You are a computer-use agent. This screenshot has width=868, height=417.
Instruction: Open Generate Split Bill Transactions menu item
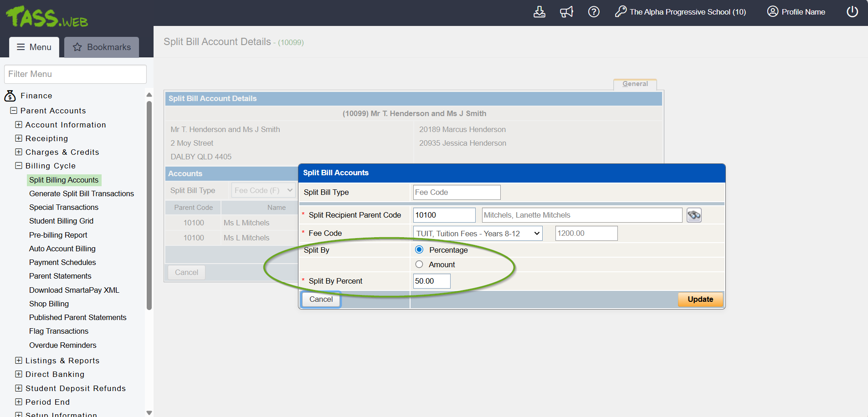(82, 193)
